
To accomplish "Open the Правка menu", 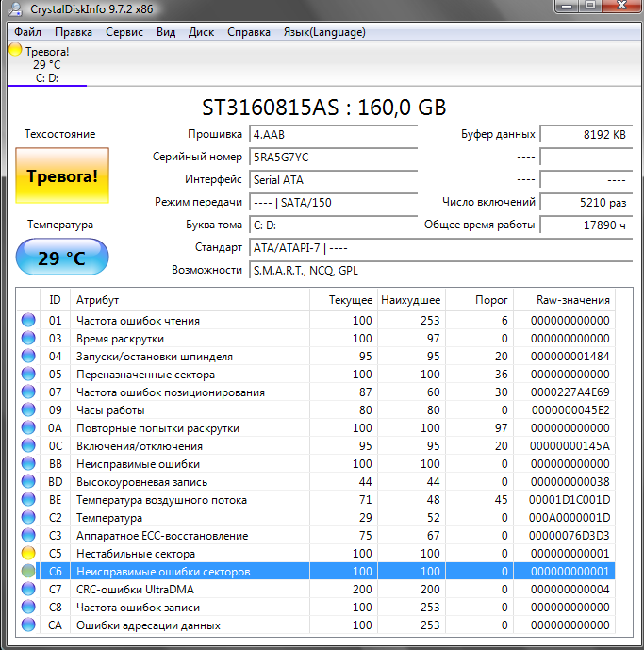I will pyautogui.click(x=74, y=32).
